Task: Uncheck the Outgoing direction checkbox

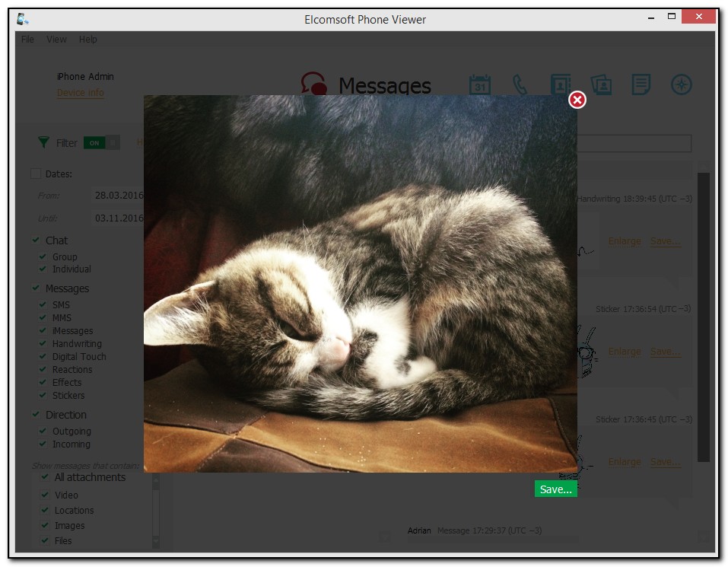Action: point(43,432)
